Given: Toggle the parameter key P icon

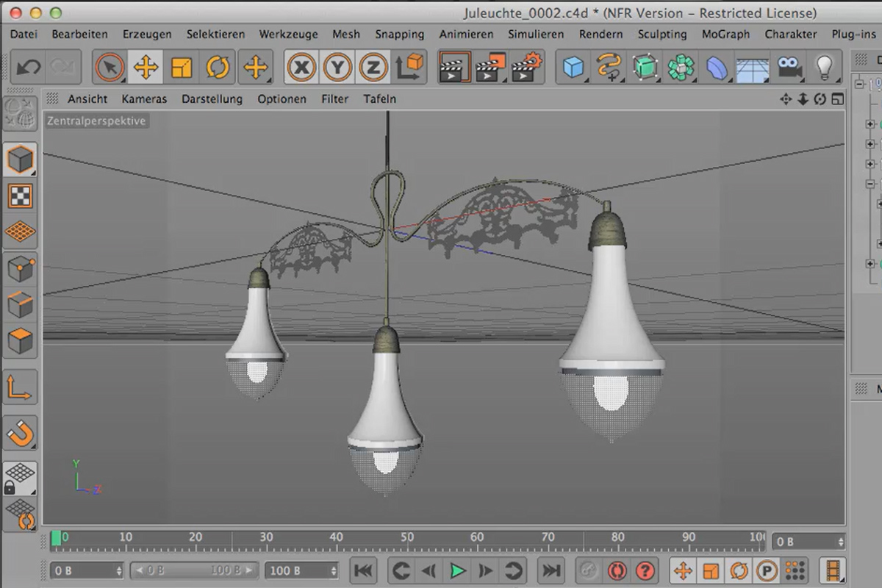Looking at the screenshot, I should (x=767, y=570).
